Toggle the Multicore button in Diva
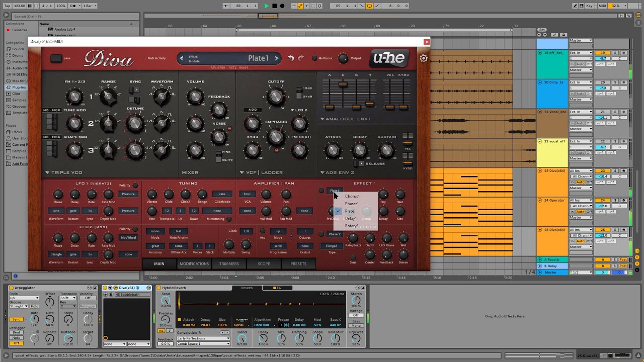This screenshot has width=644, height=362. pos(314,58)
